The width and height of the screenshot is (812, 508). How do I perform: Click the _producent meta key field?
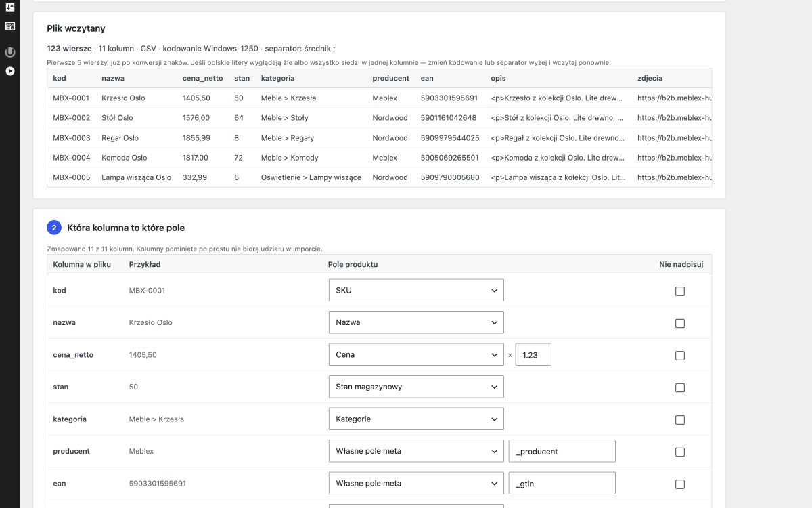(x=562, y=451)
